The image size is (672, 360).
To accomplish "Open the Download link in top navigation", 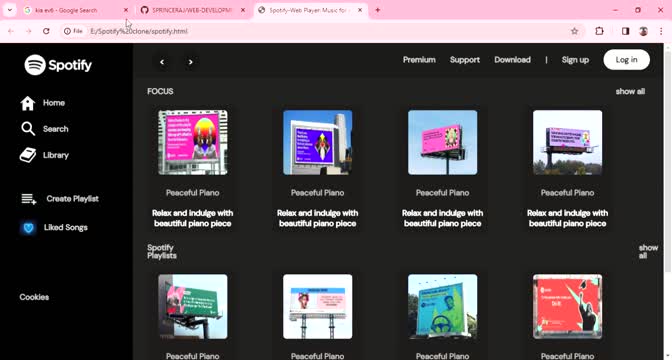I will (512, 60).
